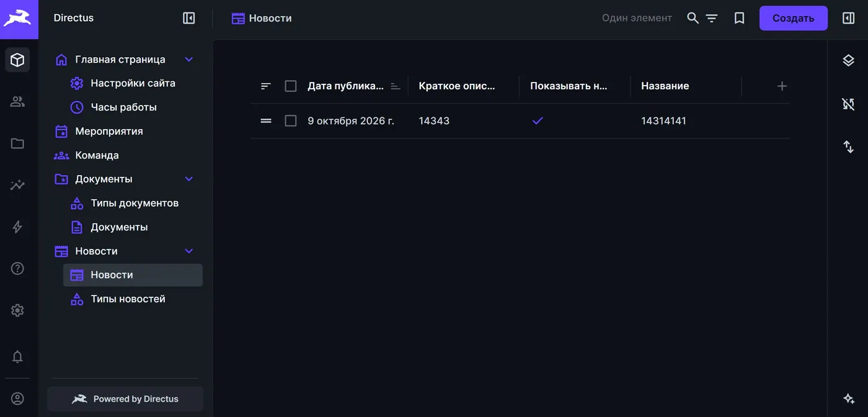The height and width of the screenshot is (417, 868).
Task: Click the search magnifier icon
Action: click(693, 18)
